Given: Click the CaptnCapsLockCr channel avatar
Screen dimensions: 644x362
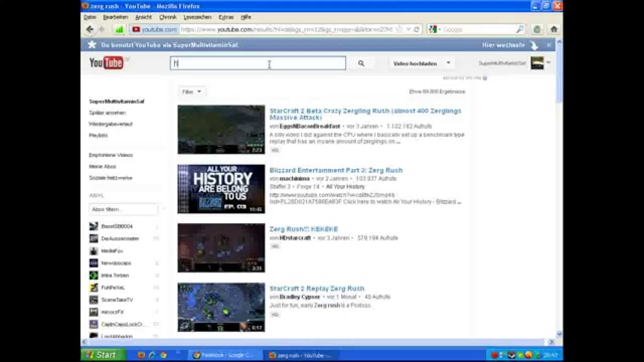Looking at the screenshot, I should [x=94, y=324].
